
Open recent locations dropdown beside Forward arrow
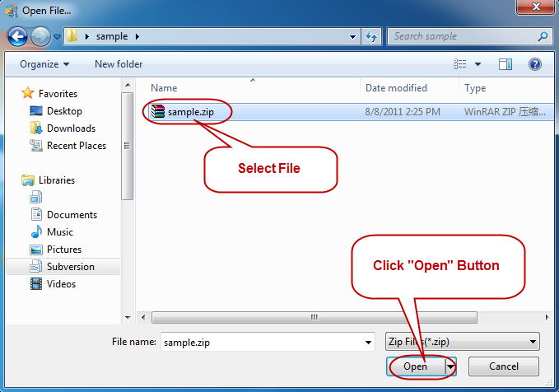[x=57, y=36]
